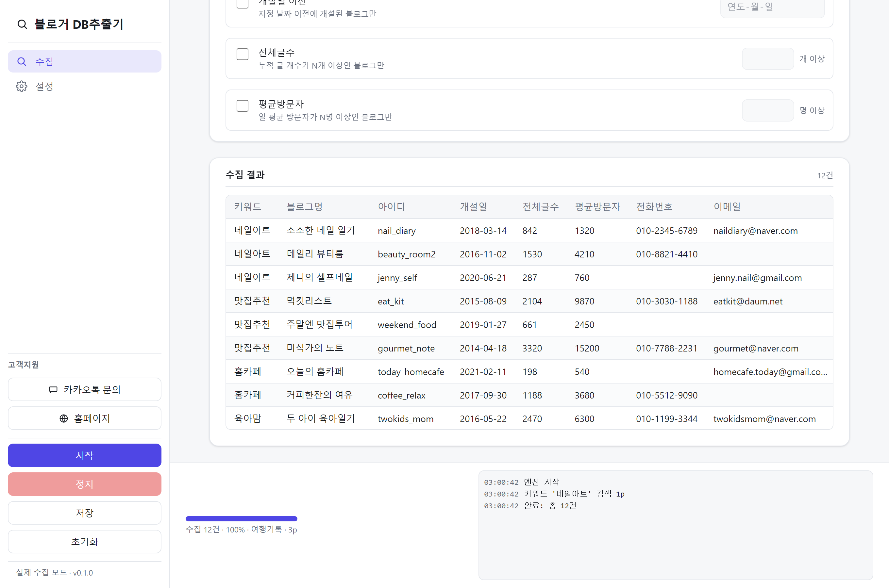
Task: Select the truncated homecafe.today@gmail email
Action: pos(770,372)
